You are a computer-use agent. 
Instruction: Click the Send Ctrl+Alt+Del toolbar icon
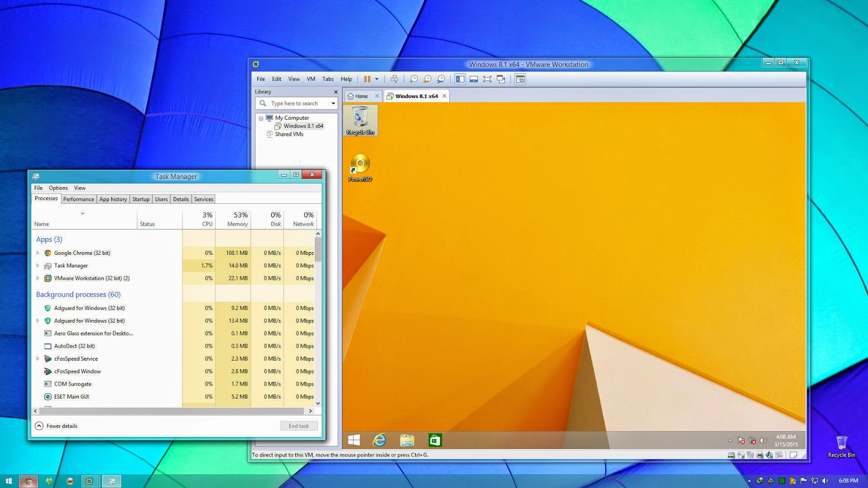pos(394,79)
